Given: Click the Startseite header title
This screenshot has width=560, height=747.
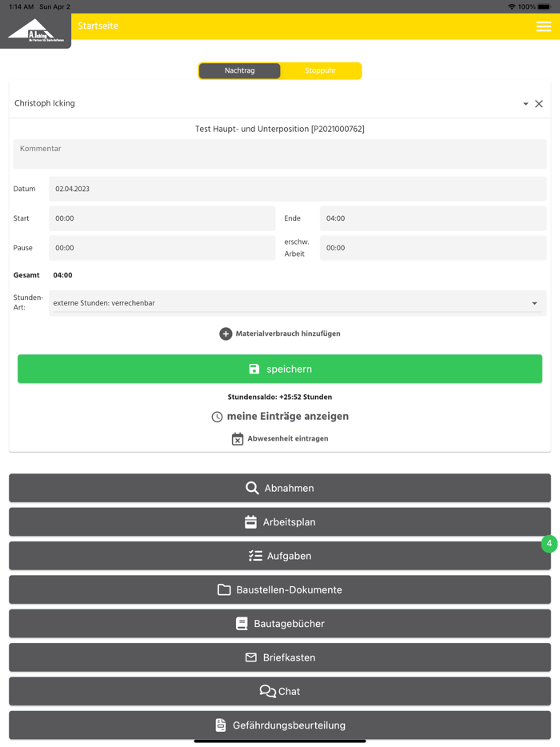Looking at the screenshot, I should coord(98,26).
